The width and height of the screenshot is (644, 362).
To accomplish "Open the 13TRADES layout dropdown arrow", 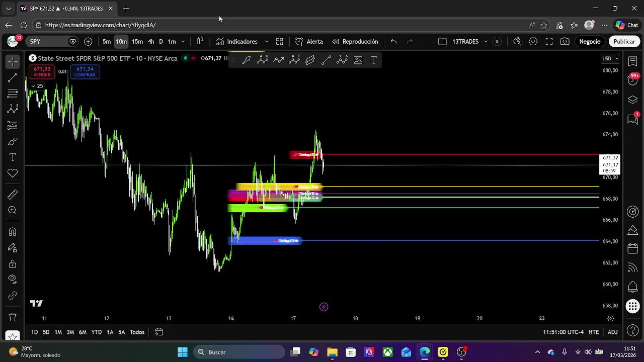I will point(486,41).
